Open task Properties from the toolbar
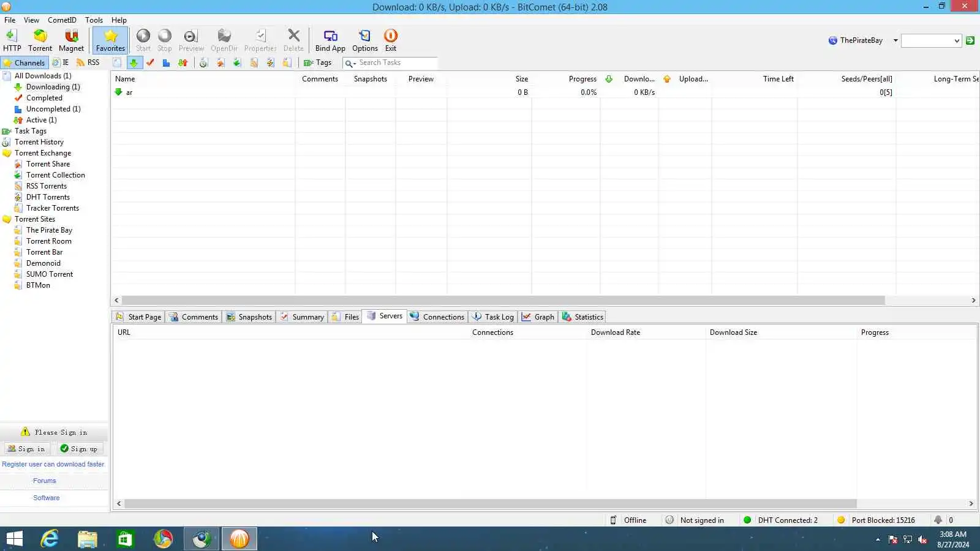This screenshot has height=551, width=980. click(x=260, y=40)
